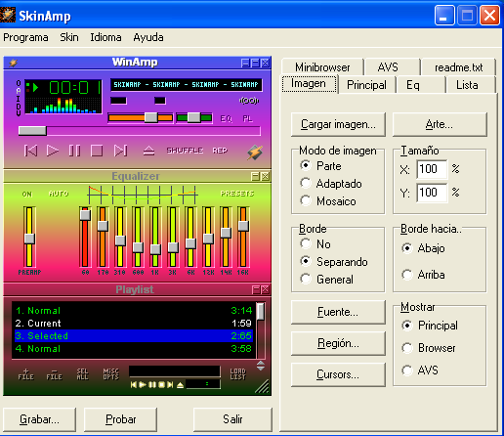Click the Probar button
The width and height of the screenshot is (504, 436).
(x=120, y=419)
